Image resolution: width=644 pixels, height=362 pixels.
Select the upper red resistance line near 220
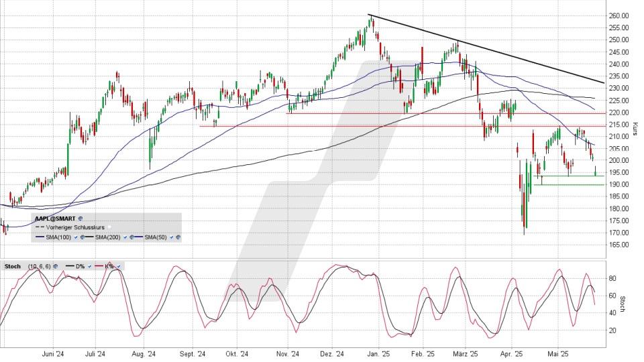pos(445,113)
